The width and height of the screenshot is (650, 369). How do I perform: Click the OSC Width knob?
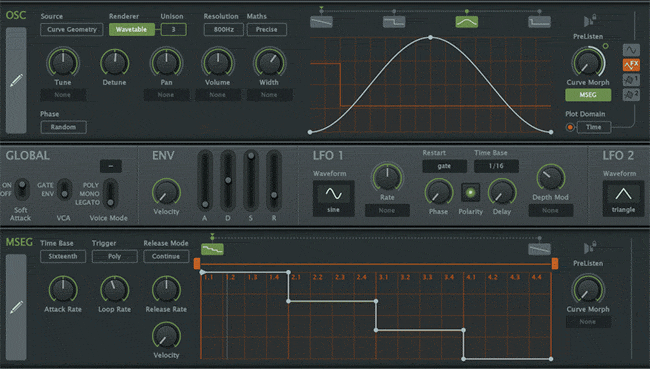269,62
